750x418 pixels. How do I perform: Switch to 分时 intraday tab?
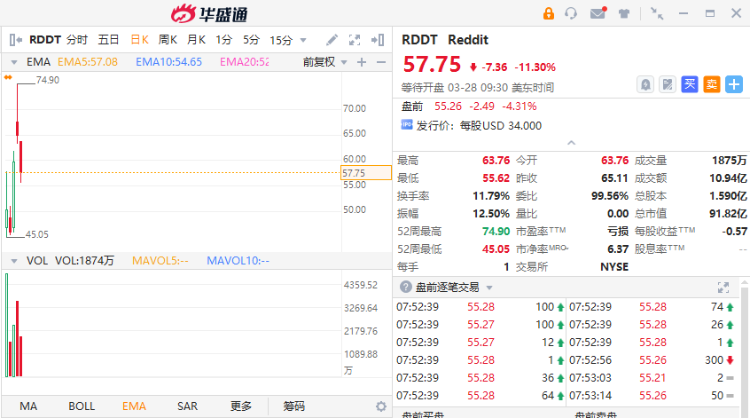point(77,40)
